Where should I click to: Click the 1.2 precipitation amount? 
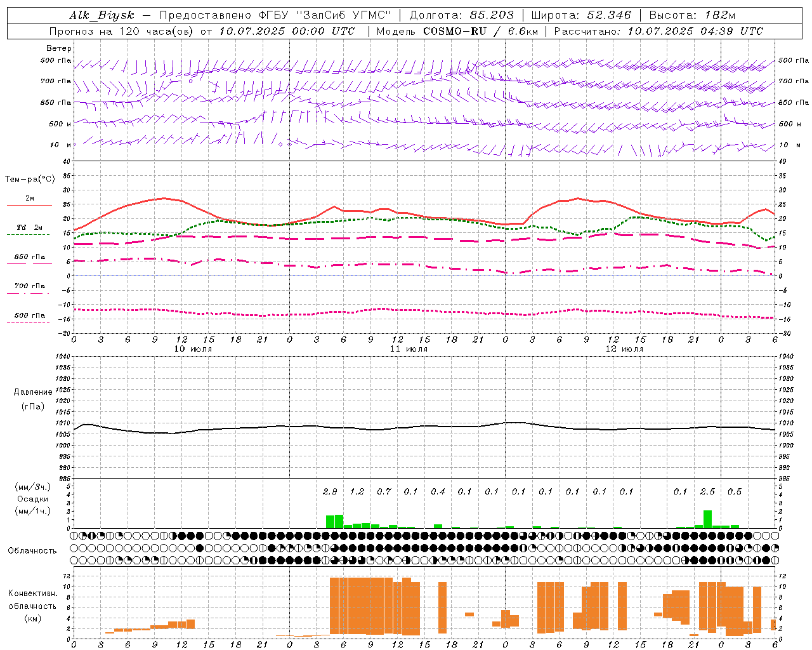pos(357,491)
